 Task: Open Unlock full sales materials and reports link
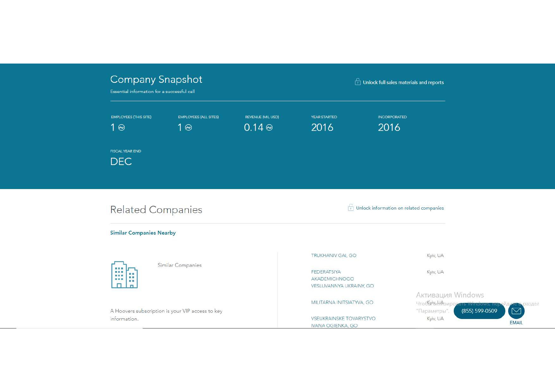click(x=403, y=83)
